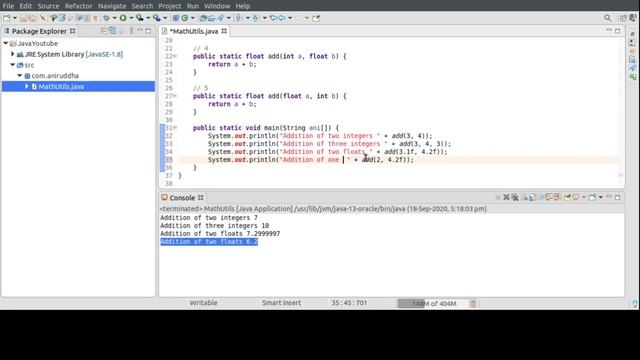Viewport: 640px width, 360px height.
Task: Toggle Scroll Lock in Console toolbar
Action: click(x=532, y=198)
